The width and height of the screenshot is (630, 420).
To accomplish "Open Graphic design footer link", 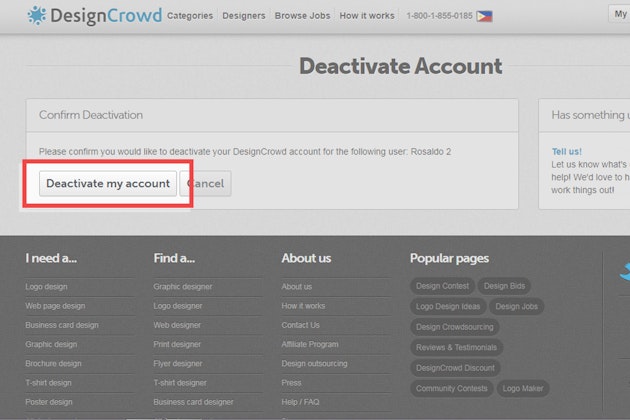I will pos(51,344).
